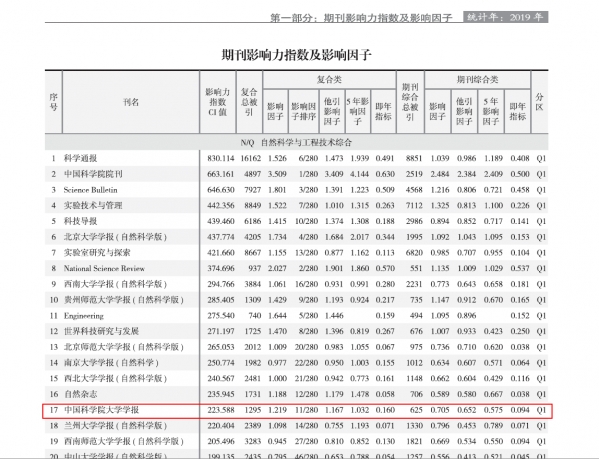Viewport: 599px width, 459px height.
Task: Click the 统计年: 2019年 label
Action: (505, 17)
